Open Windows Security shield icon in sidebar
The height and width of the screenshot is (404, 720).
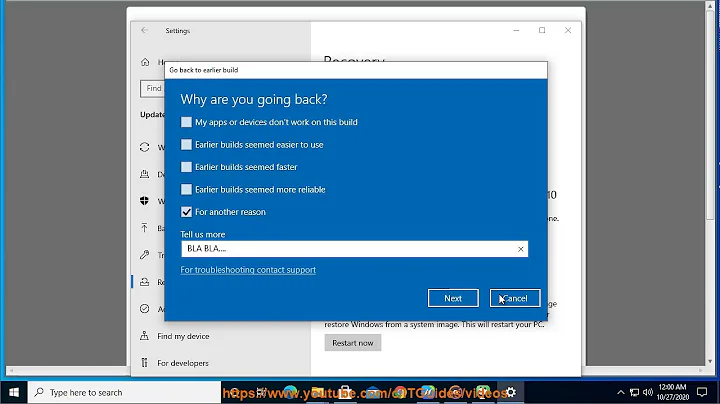click(x=145, y=201)
